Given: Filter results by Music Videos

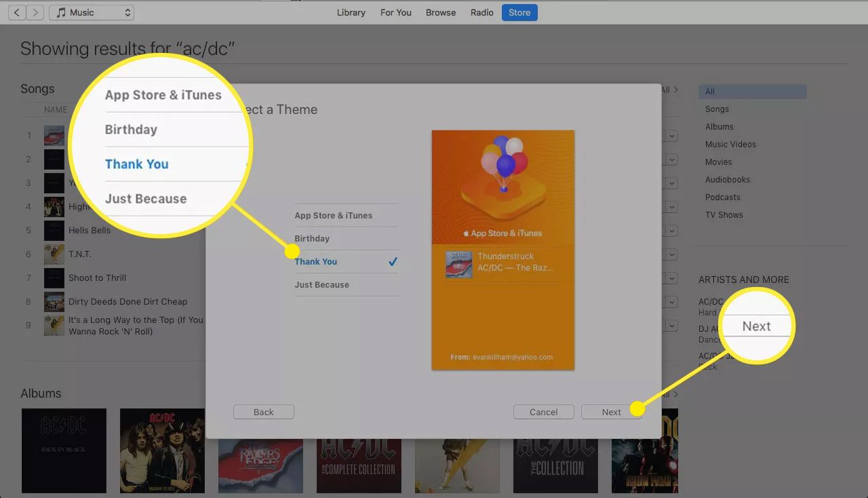Looking at the screenshot, I should click(730, 145).
